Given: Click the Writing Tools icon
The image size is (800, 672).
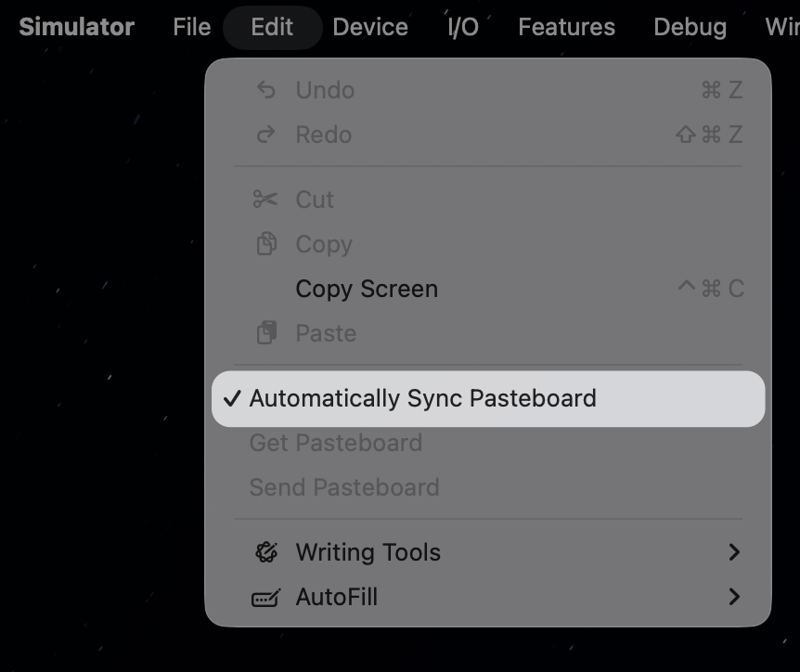Looking at the screenshot, I should pyautogui.click(x=266, y=552).
